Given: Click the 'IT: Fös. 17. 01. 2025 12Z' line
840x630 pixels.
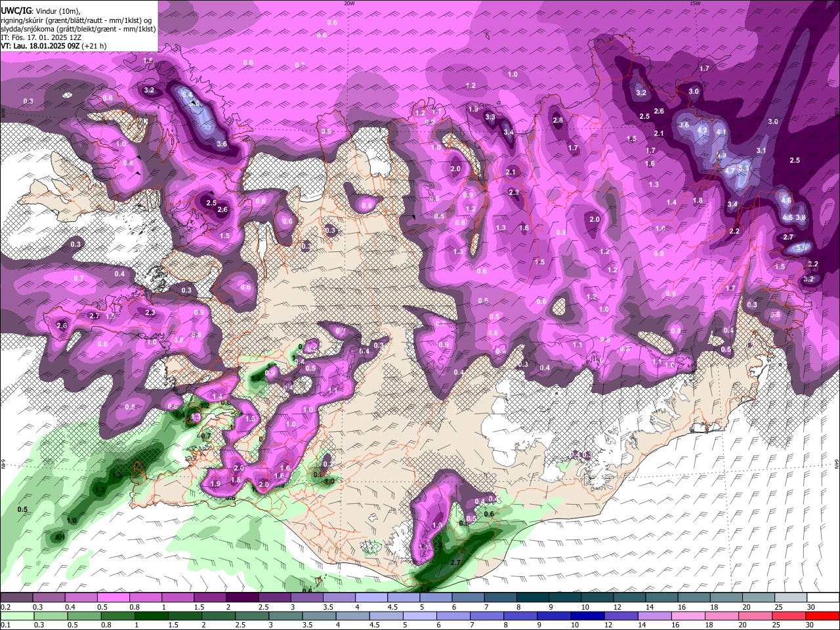Looking at the screenshot, I should click(x=41, y=37).
